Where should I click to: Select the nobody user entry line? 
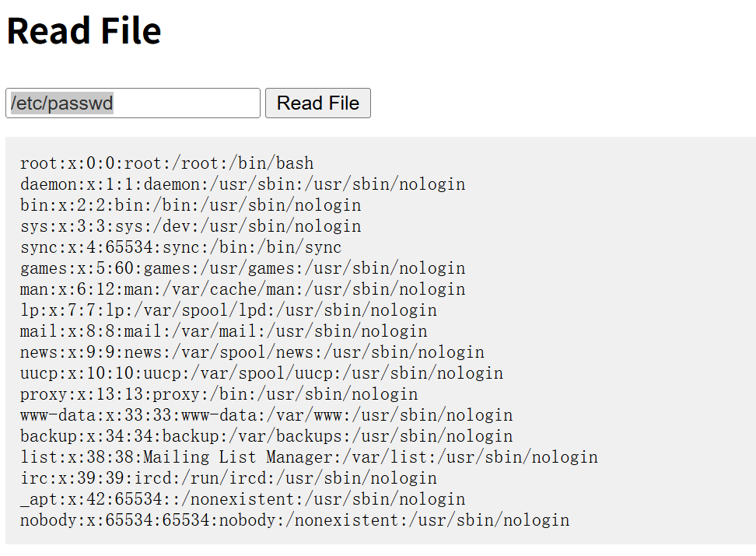[x=295, y=520]
